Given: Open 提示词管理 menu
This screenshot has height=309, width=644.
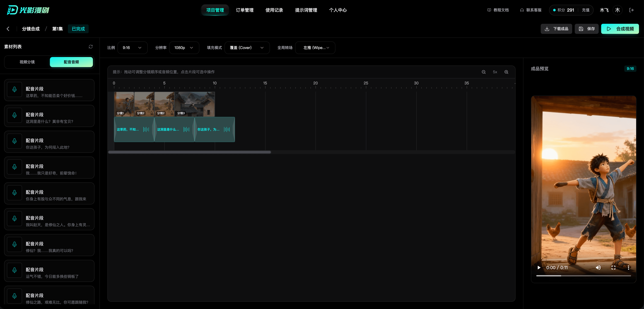Looking at the screenshot, I should pyautogui.click(x=306, y=10).
